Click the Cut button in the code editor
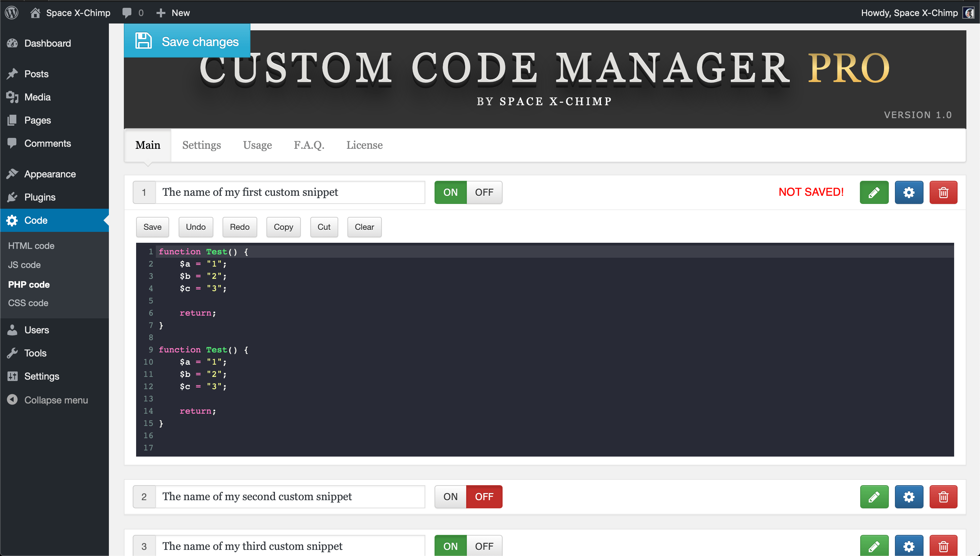Screen dimensions: 980x556 [x=324, y=227]
